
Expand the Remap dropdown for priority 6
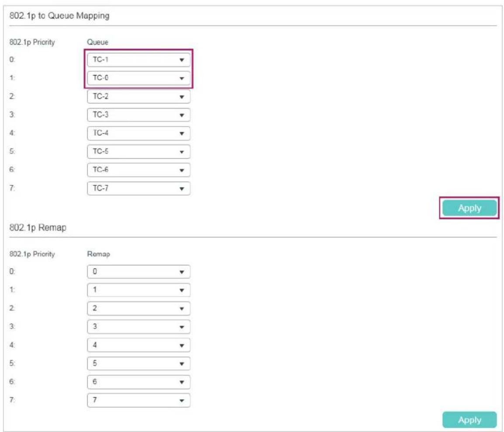tap(138, 382)
